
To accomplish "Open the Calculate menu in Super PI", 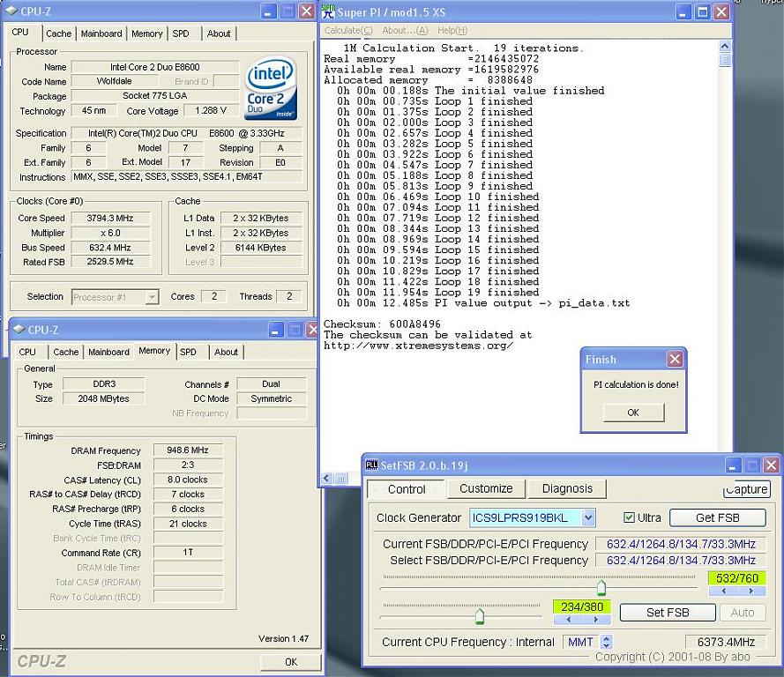I will click(x=348, y=31).
